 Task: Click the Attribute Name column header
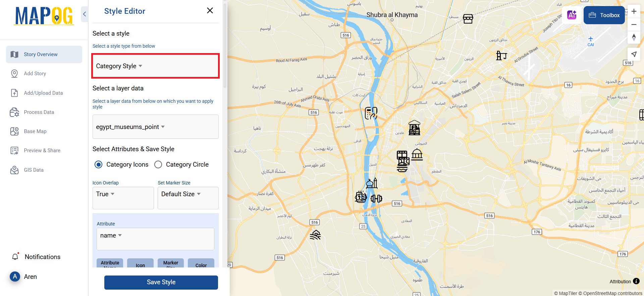click(110, 263)
